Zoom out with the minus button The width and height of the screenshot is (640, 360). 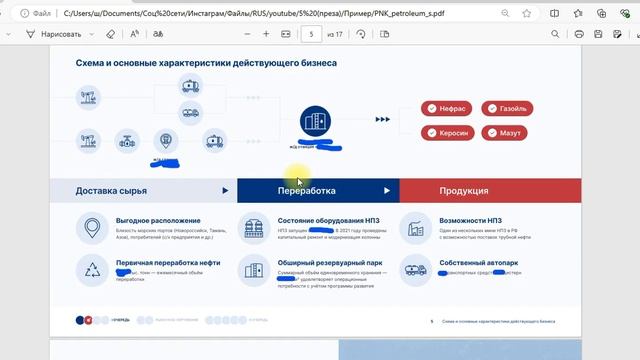pos(247,34)
